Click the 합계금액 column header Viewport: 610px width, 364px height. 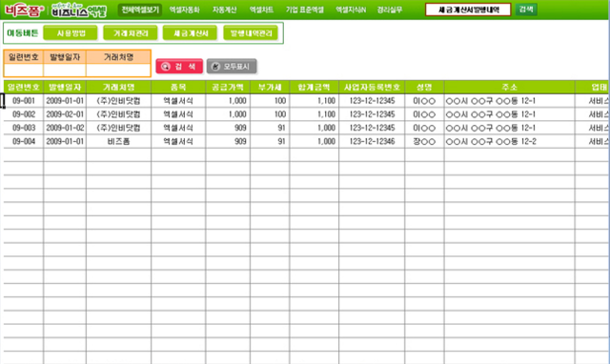tap(314, 87)
